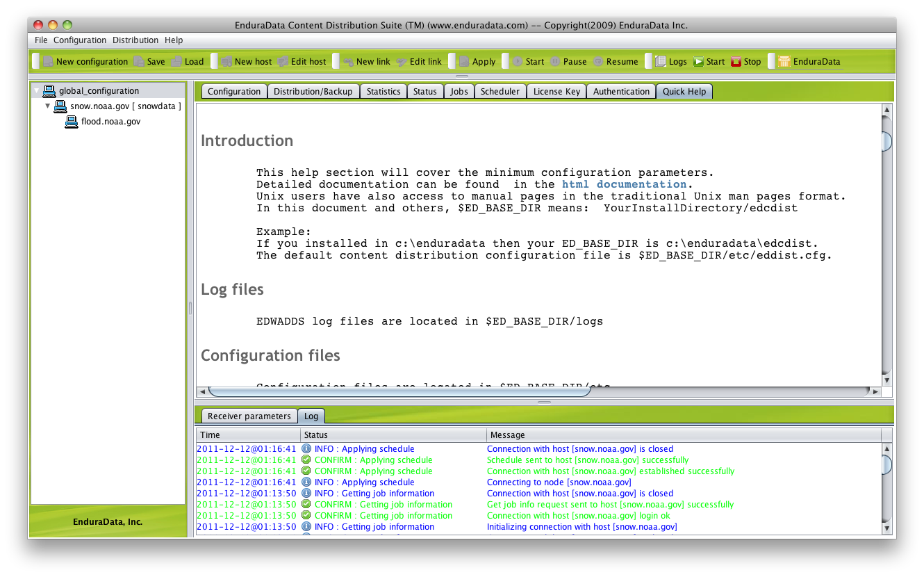Click the New host toolbar icon
The image size is (924, 577).
pos(226,61)
